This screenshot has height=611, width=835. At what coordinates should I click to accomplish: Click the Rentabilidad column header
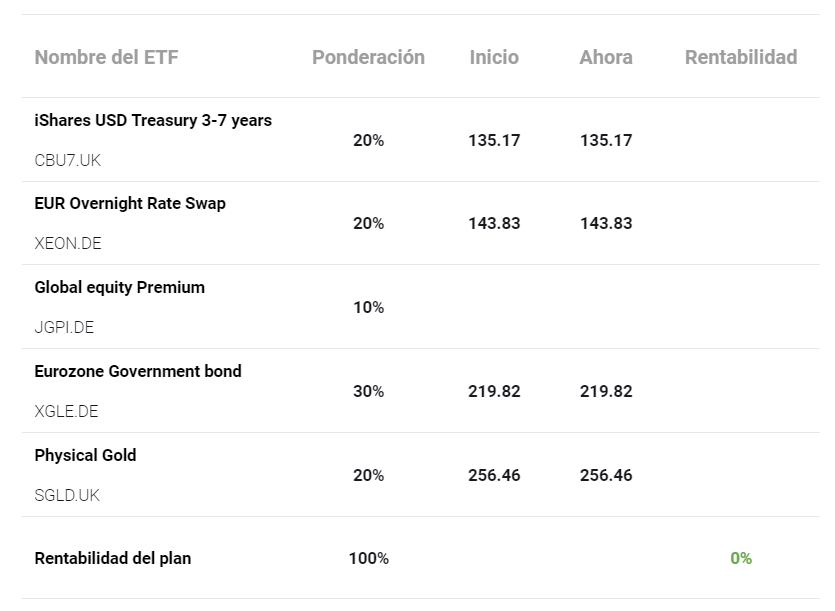(741, 57)
